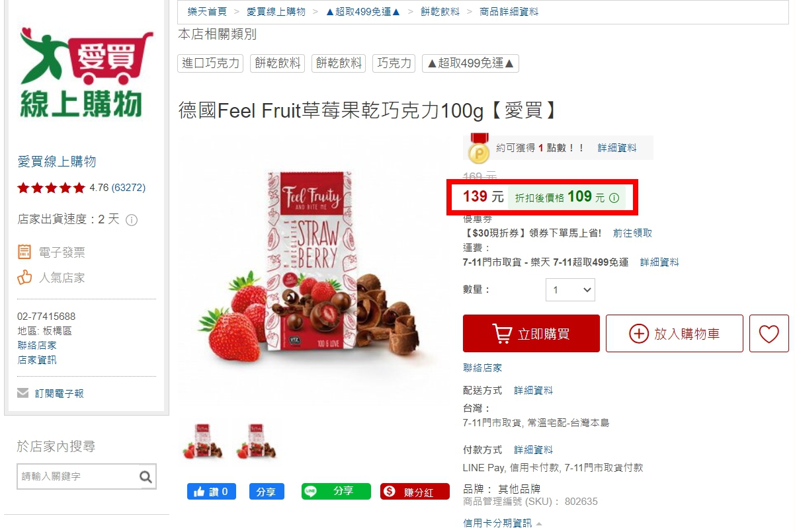Share via the green LINE 分享 button
Screen dimensions: 795x532
pos(336,492)
